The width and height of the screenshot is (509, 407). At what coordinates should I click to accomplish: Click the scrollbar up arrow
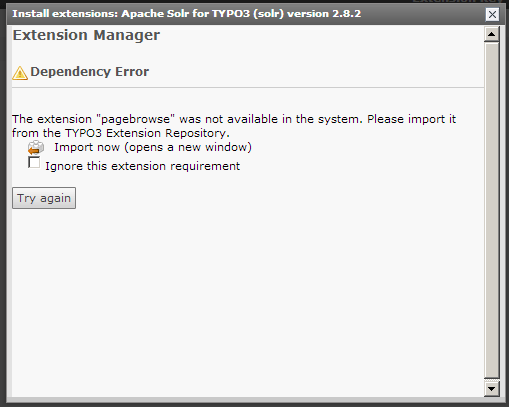[x=492, y=34]
